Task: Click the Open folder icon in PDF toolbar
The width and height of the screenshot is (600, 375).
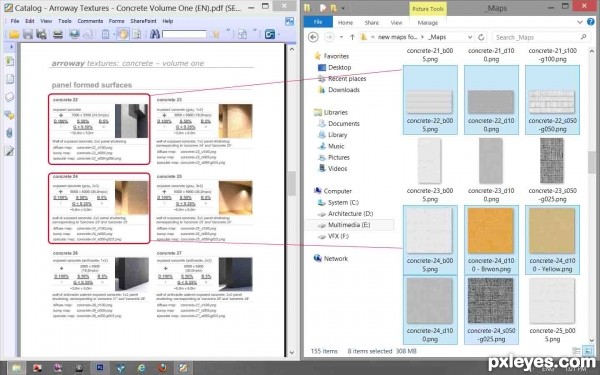Action: (14, 34)
